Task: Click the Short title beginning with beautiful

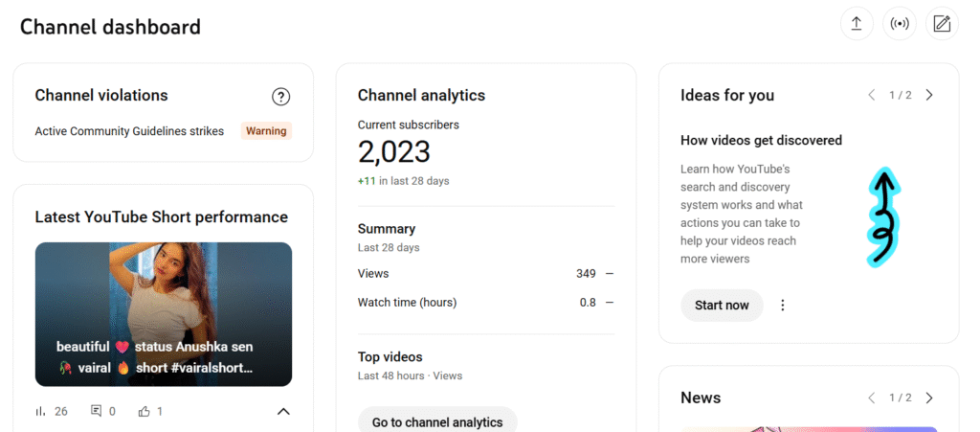Action: [x=155, y=356]
